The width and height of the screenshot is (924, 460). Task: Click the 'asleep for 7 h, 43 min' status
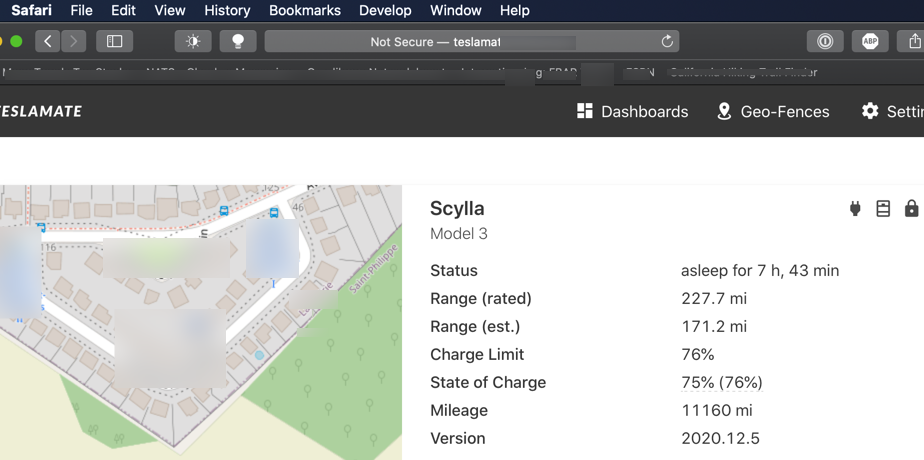click(x=760, y=270)
